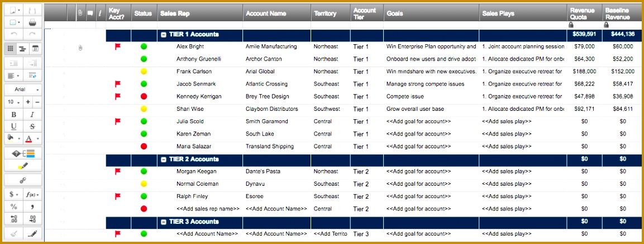Collapse the TIER 2 Accounts section
Screen dimensions: 644x244
click(x=164, y=159)
